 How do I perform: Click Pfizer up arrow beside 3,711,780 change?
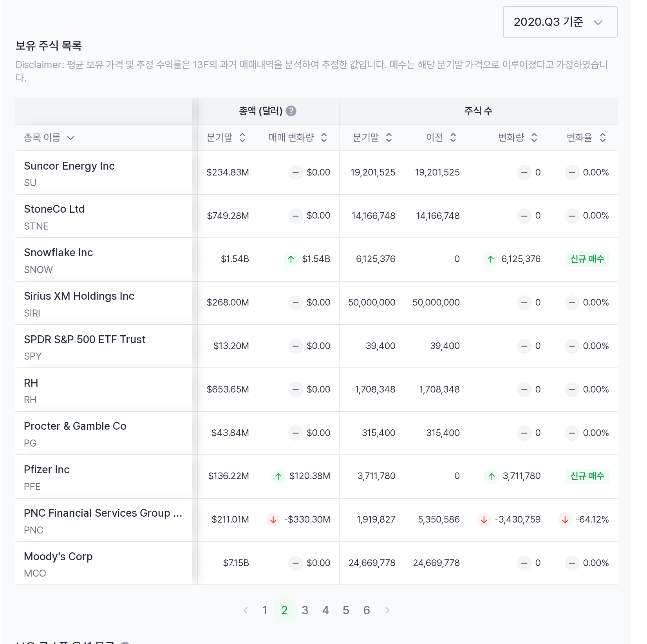pyautogui.click(x=492, y=476)
